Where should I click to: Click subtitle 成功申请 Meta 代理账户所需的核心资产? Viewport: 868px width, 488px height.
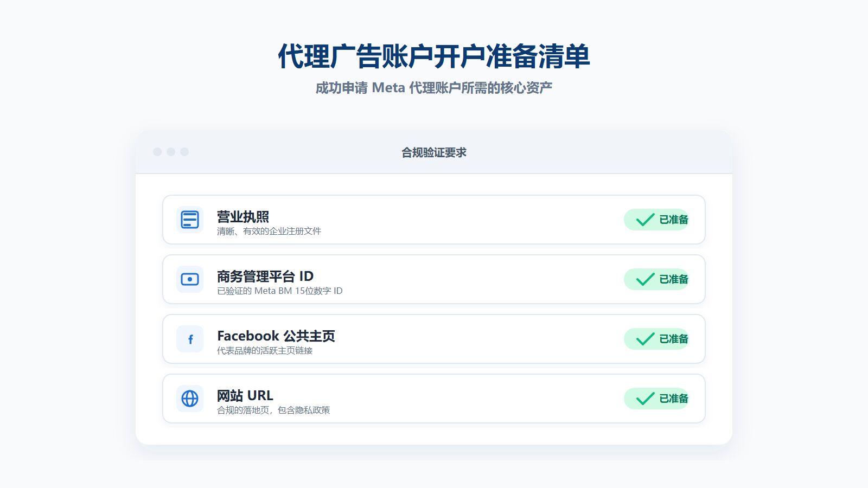(434, 88)
